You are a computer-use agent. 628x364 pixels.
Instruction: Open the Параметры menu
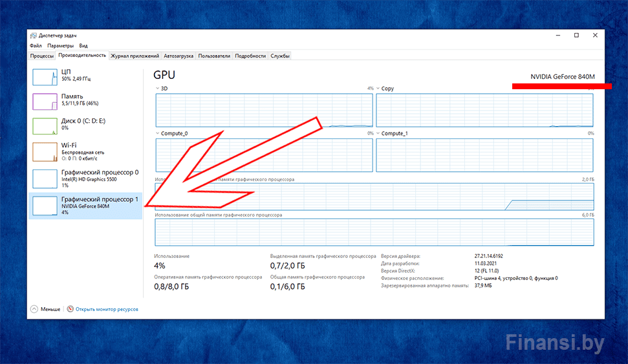coord(61,46)
